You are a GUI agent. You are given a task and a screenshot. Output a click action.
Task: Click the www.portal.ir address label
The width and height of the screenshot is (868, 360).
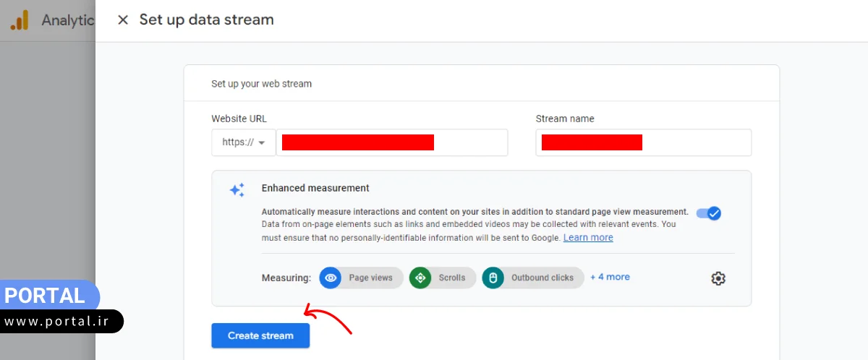click(58, 322)
